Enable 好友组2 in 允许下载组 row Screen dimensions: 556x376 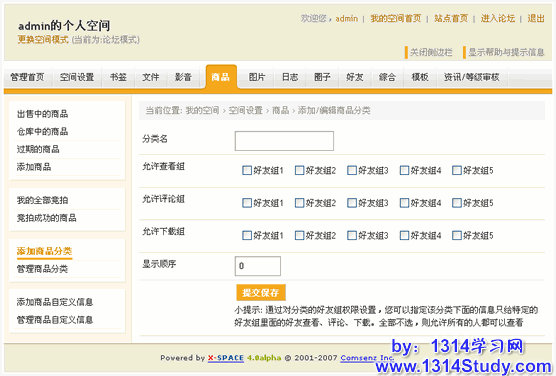pos(299,236)
